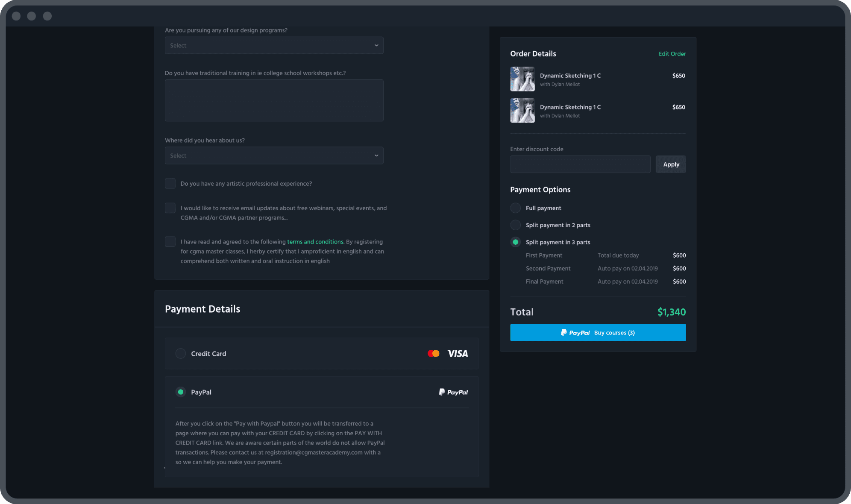This screenshot has height=504, width=851.
Task: Click the VISA logo icon
Action: tap(458, 354)
